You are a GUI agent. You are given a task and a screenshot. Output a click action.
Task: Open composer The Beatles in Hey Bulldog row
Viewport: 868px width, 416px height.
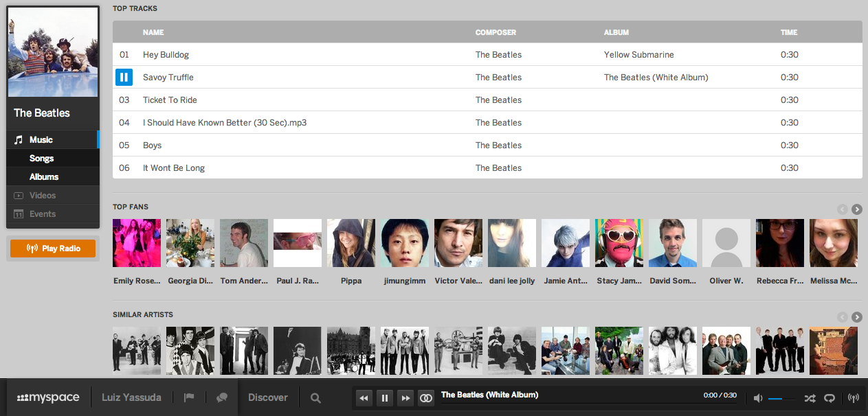(498, 54)
